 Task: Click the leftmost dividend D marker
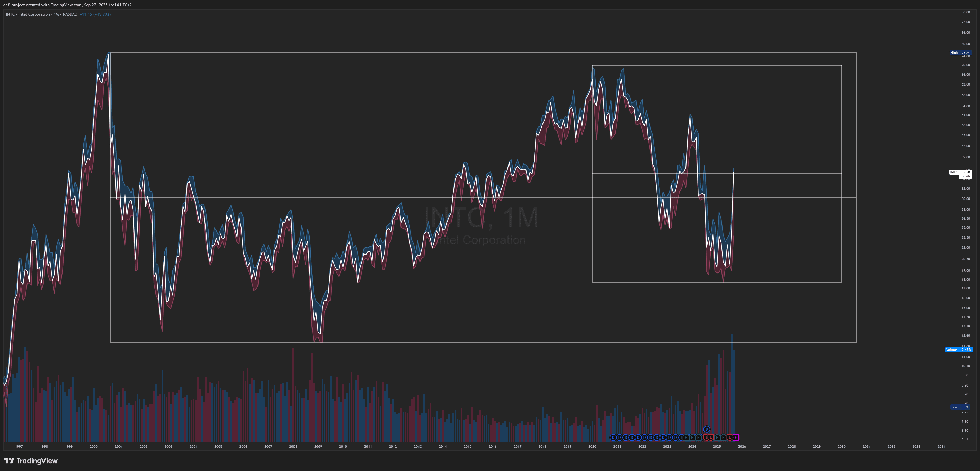pos(613,437)
